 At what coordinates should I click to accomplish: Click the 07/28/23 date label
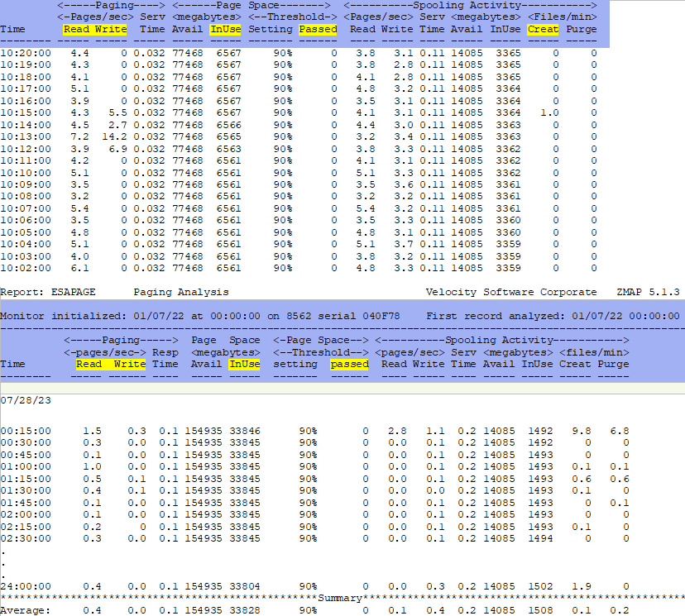pyautogui.click(x=22, y=399)
